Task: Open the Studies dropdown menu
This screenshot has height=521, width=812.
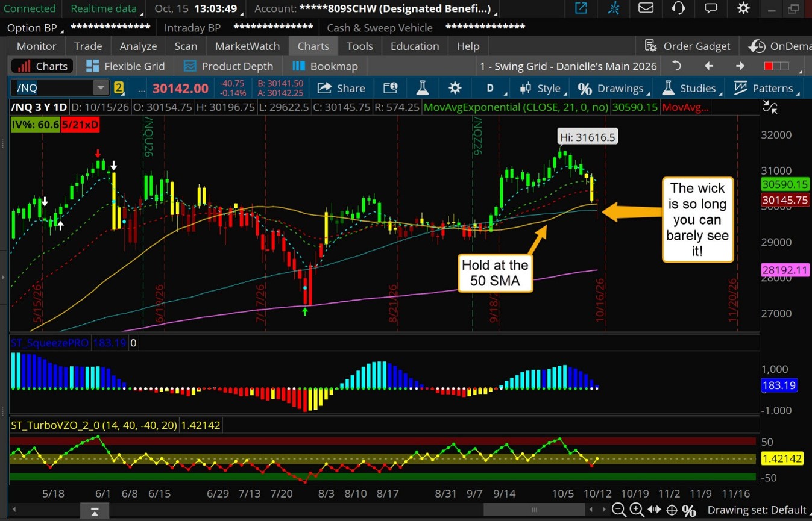Action: coord(691,88)
